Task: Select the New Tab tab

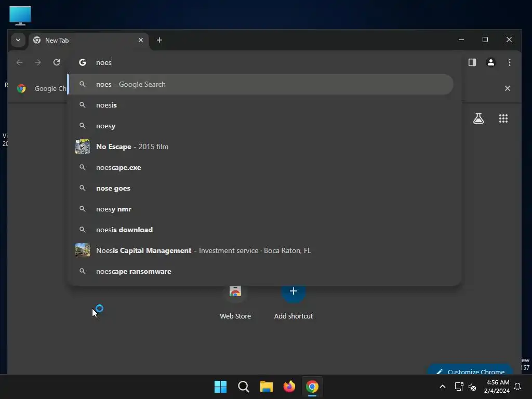Action: coord(89,41)
